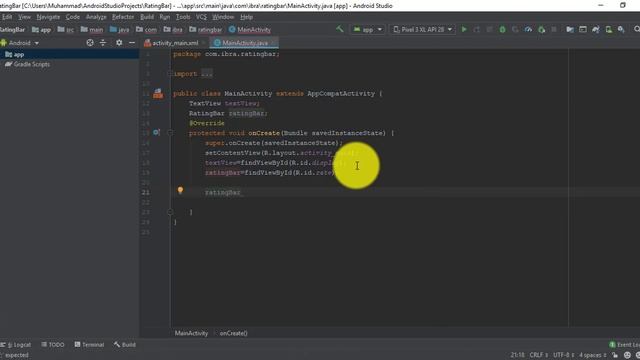Click the Profile app gauge icon
The width and height of the screenshot is (640, 360).
pos(528,29)
